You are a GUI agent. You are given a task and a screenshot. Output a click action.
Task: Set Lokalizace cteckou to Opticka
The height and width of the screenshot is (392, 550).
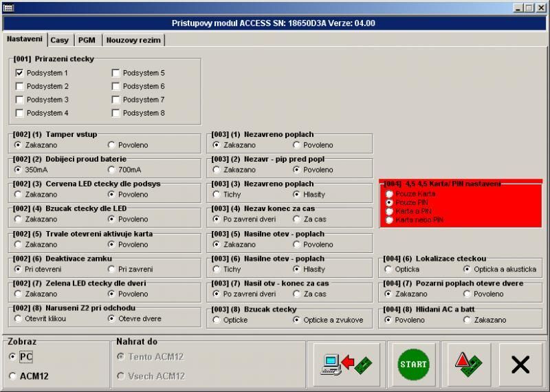(x=390, y=269)
